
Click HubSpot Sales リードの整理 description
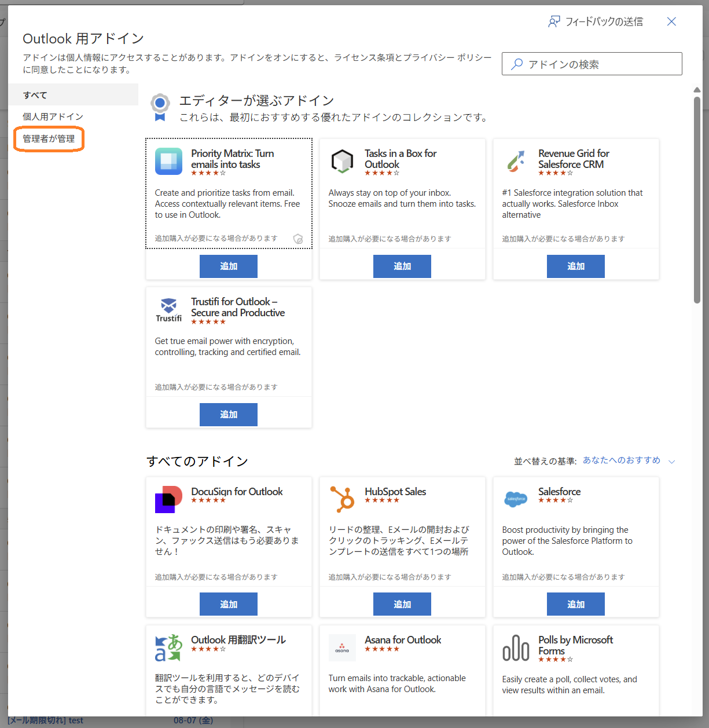click(399, 541)
